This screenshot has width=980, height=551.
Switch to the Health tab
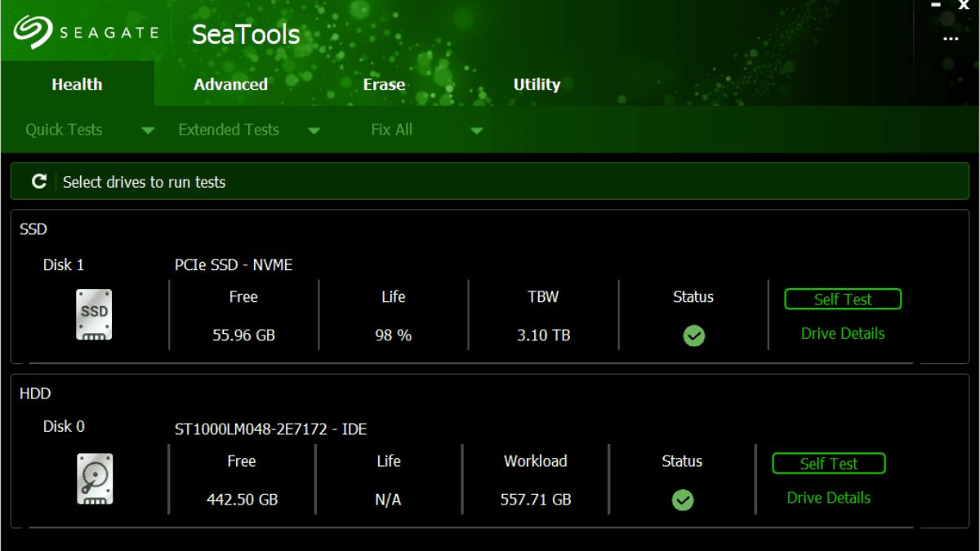coord(77,84)
